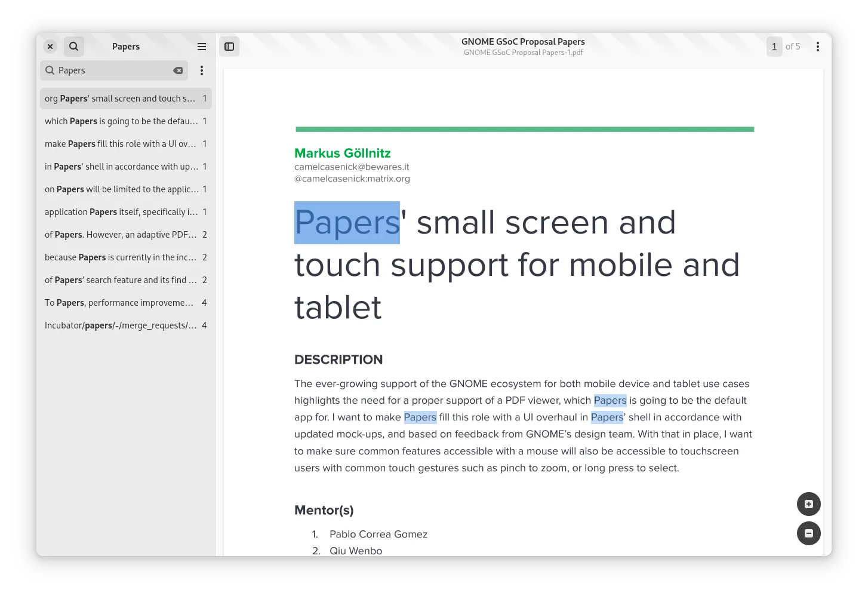Toggle the sidebar panel icon
868x596 pixels.
(229, 47)
